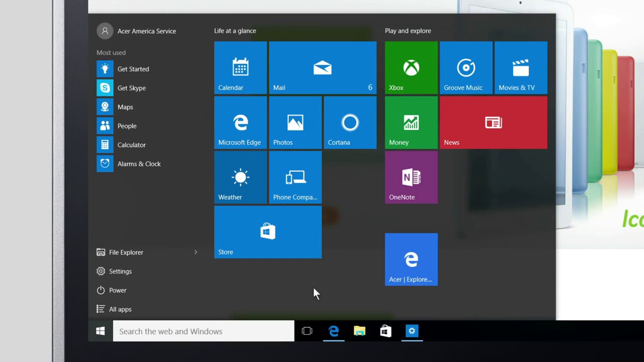Open the Store icon in taskbar
This screenshot has height=362, width=644.
(x=385, y=331)
